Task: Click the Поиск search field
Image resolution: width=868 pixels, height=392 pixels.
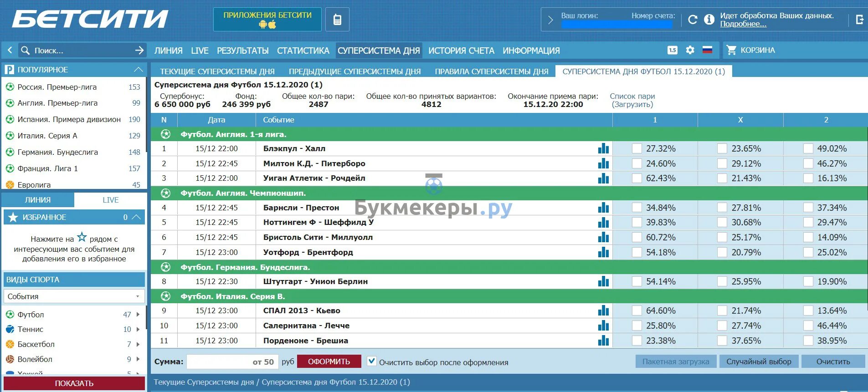Action: point(82,50)
